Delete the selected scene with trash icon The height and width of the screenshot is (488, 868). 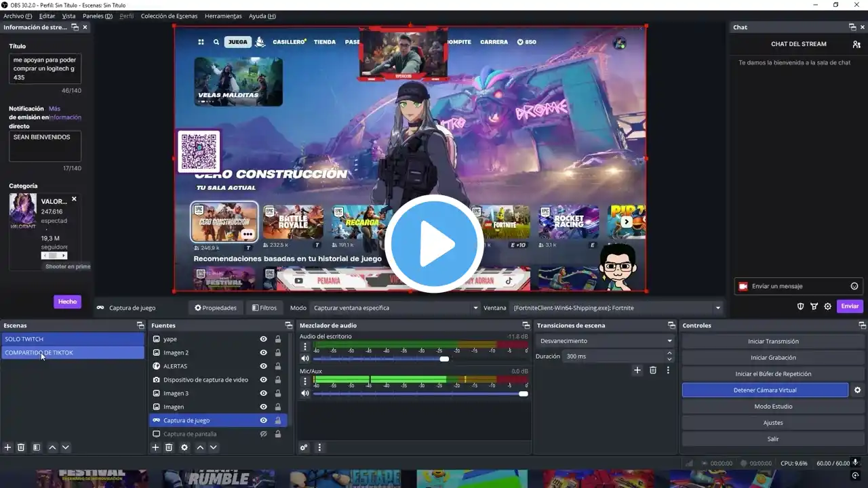(21, 447)
